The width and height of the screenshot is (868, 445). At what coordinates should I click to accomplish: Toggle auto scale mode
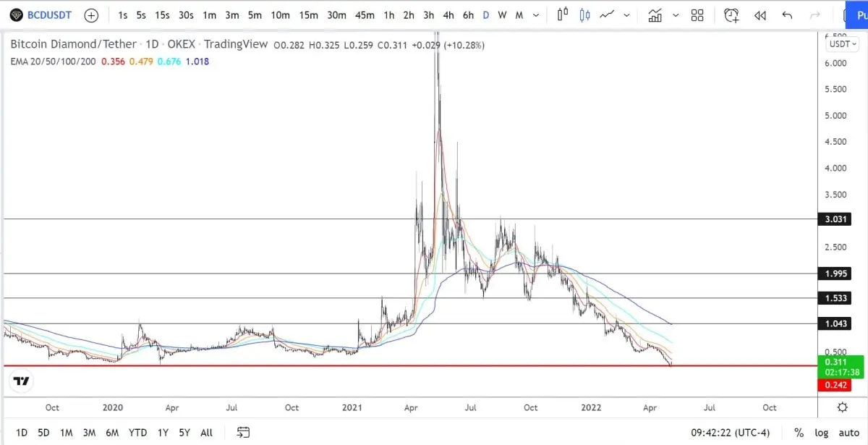pyautogui.click(x=849, y=433)
